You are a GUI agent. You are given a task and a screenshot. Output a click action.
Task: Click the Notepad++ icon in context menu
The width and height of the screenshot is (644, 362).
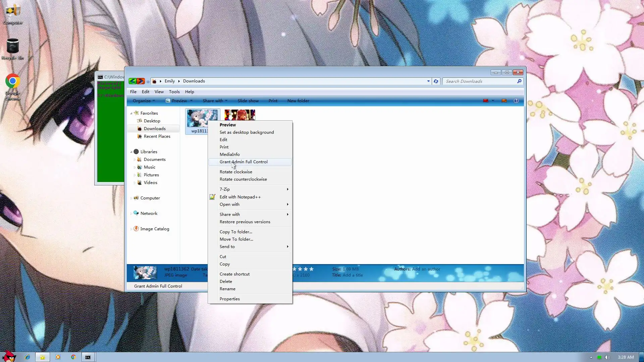pyautogui.click(x=212, y=197)
